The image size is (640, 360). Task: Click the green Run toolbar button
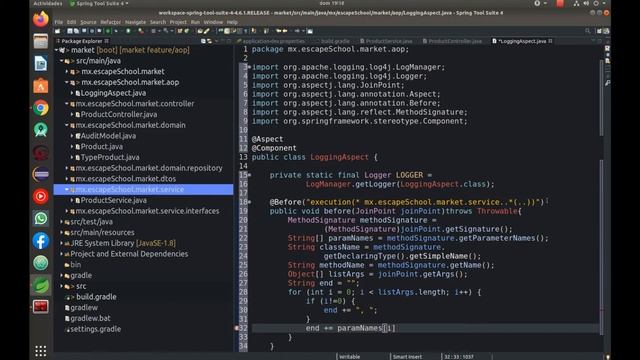click(129, 31)
